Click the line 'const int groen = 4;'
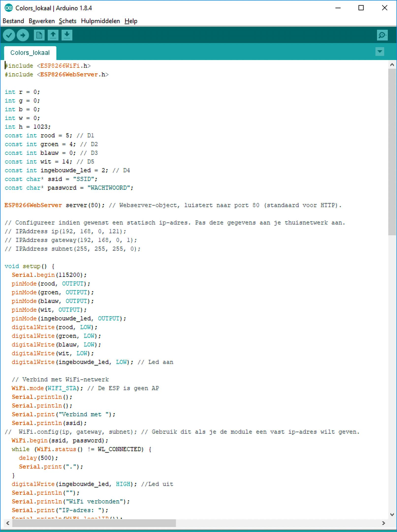The height and width of the screenshot is (532, 397). [51, 144]
